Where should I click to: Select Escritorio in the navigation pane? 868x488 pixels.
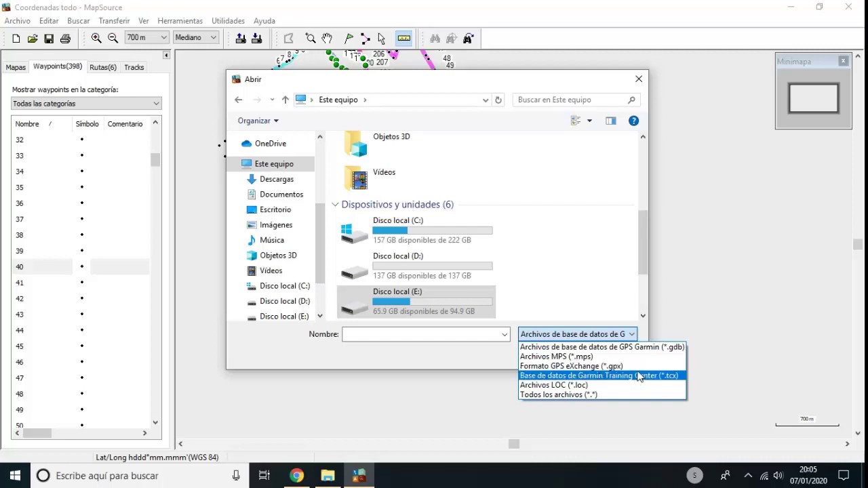275,209
